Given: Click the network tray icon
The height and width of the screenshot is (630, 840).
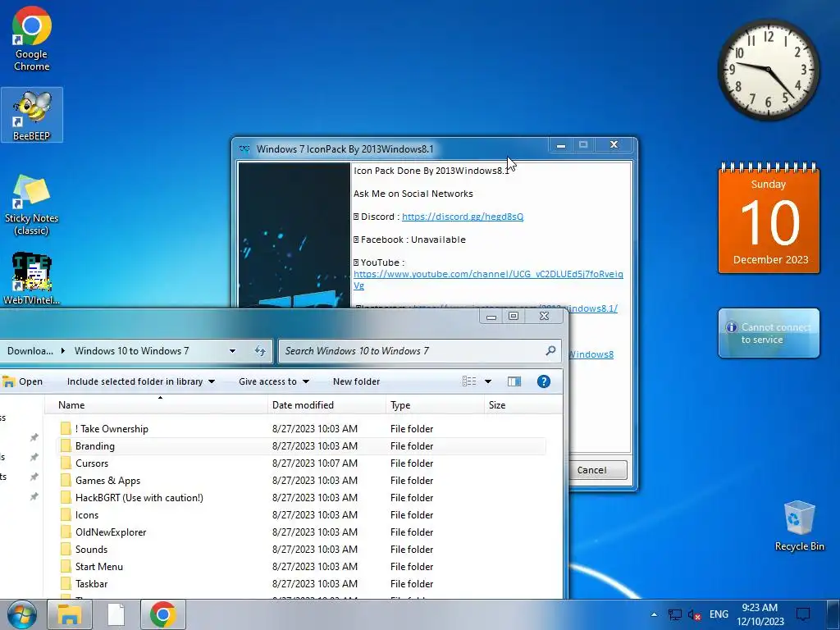Looking at the screenshot, I should (x=675, y=614).
